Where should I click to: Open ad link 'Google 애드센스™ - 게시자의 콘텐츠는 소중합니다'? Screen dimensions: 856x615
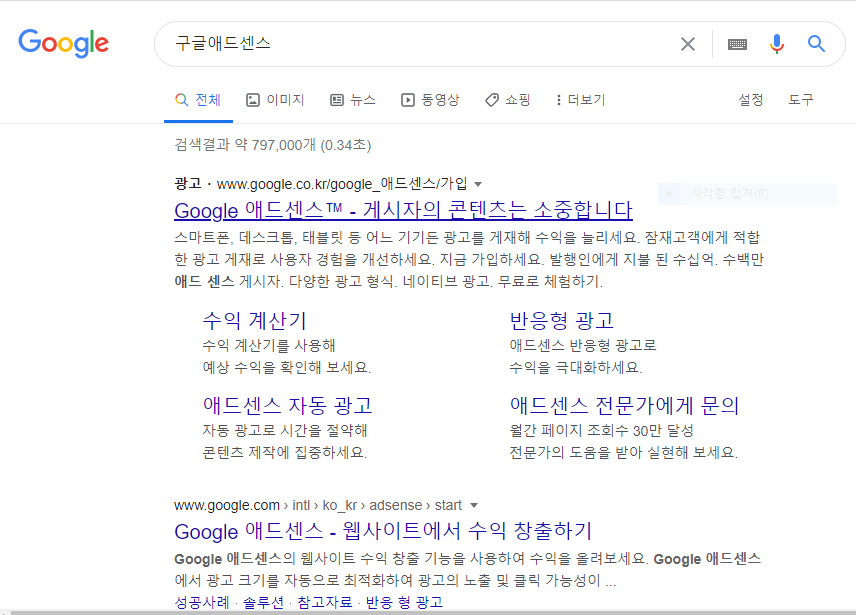pyautogui.click(x=403, y=210)
